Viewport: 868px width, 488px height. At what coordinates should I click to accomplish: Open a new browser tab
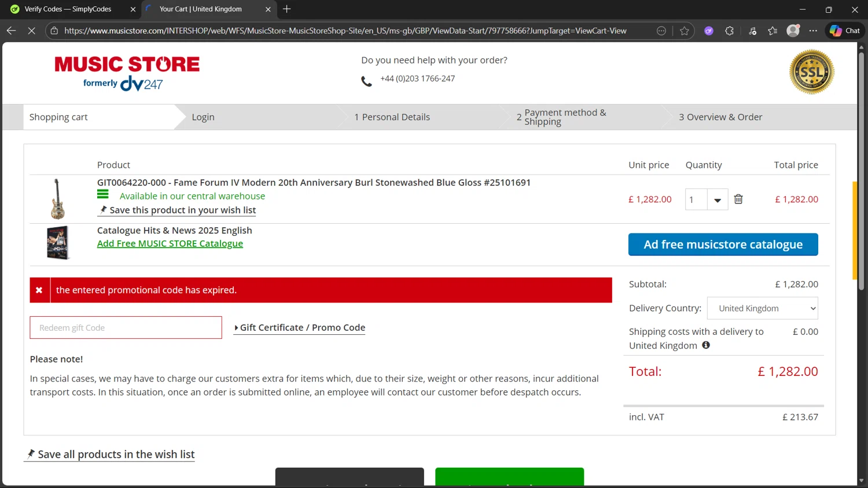[x=286, y=9]
